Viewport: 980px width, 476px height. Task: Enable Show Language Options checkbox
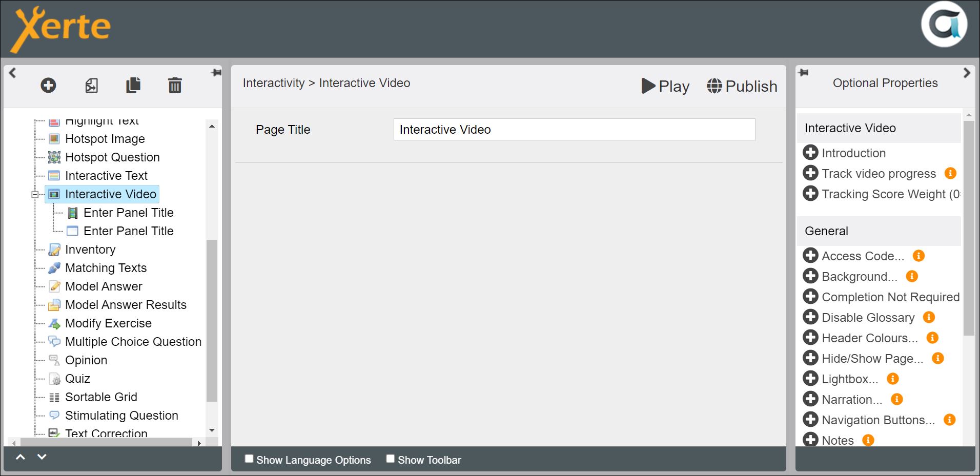249,459
